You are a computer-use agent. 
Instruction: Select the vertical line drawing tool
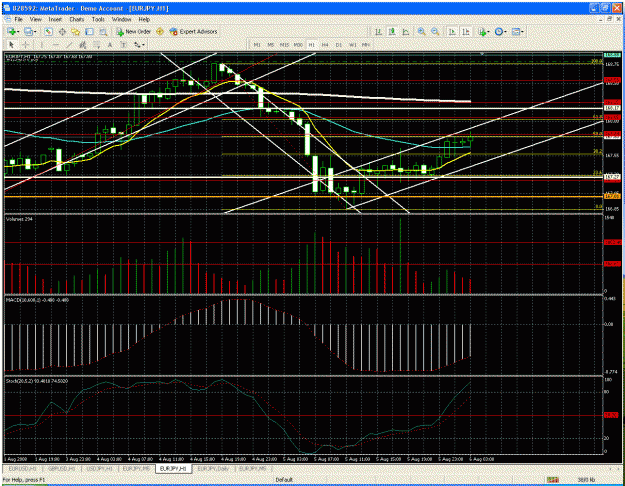pyautogui.click(x=42, y=45)
